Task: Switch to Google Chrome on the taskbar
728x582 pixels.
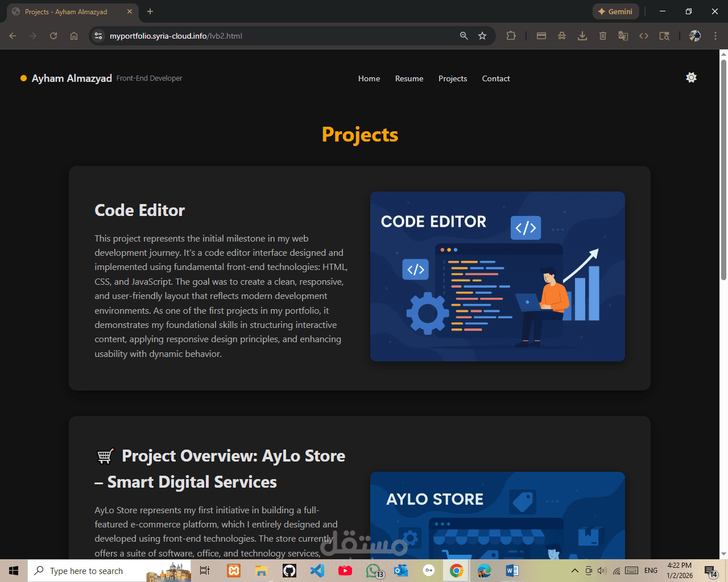Action: pyautogui.click(x=456, y=571)
